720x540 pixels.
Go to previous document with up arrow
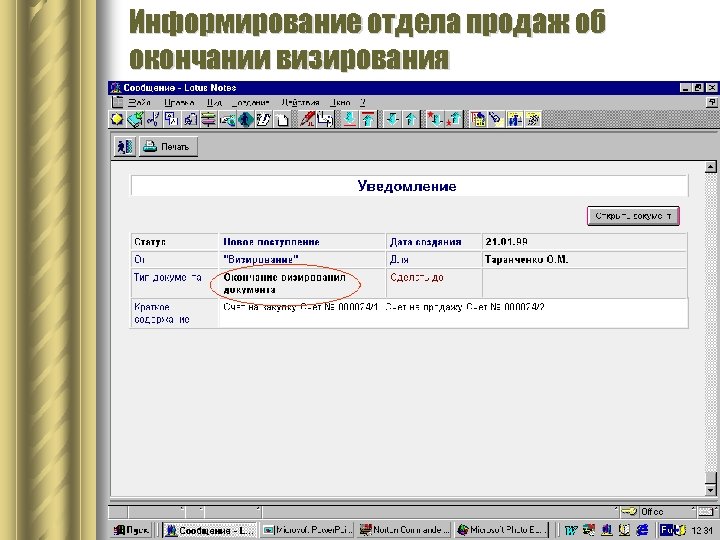(411, 119)
